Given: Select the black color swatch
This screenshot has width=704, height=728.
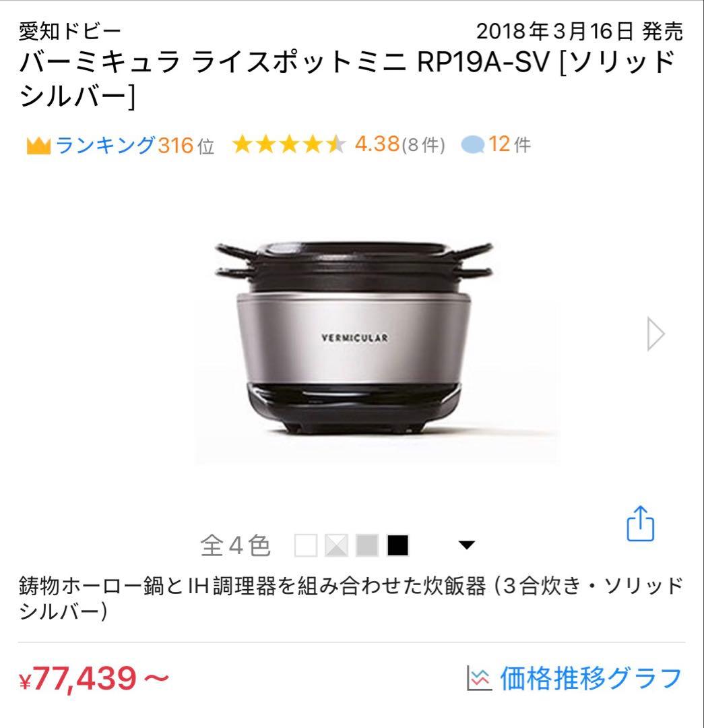Looking at the screenshot, I should [397, 545].
